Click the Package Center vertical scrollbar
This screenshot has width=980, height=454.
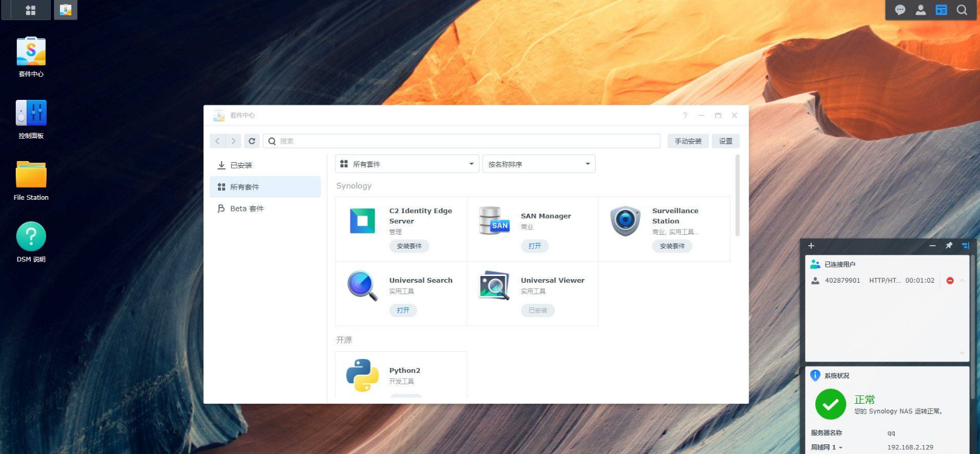point(737,196)
